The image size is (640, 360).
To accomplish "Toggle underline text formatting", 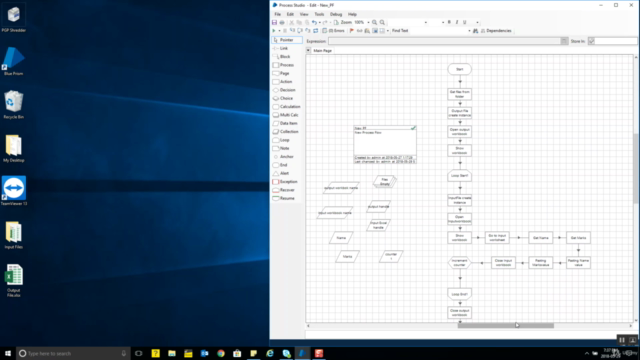I will click(464, 22).
